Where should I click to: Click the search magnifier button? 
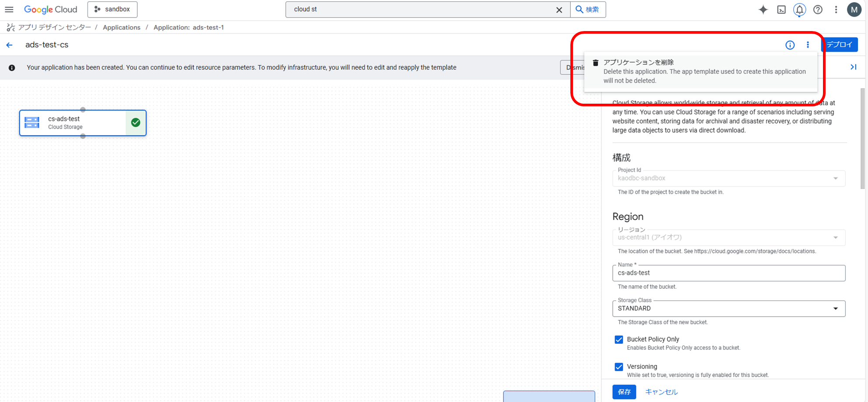pyautogui.click(x=588, y=9)
